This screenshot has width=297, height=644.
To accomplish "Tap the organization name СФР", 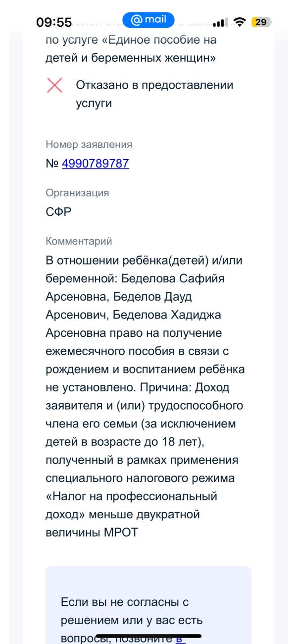I will tap(59, 212).
